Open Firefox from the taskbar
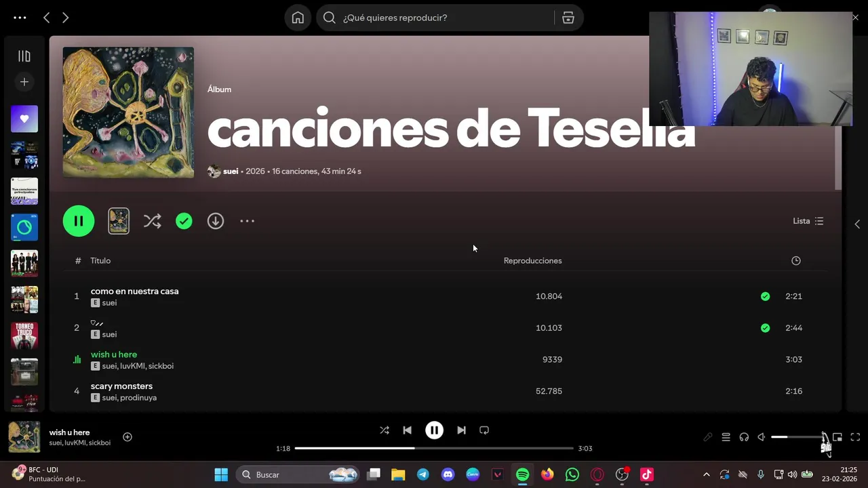The image size is (868, 488). (547, 474)
